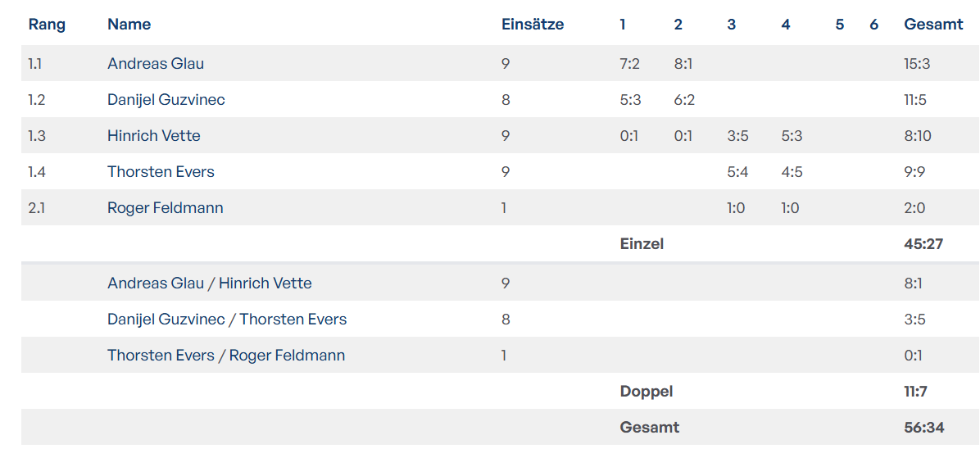980x467 pixels.
Task: Click the Einzel total 45:27
Action: pos(923,244)
